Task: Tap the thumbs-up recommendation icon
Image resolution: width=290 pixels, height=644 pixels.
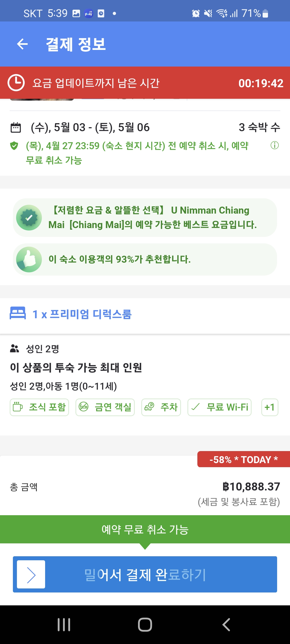Action: (x=29, y=259)
